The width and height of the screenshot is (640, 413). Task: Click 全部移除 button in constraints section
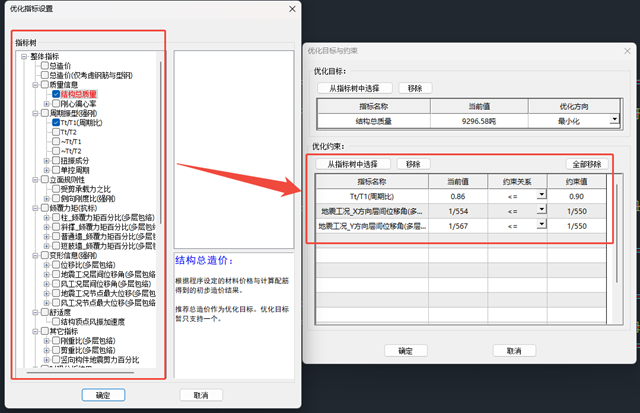[x=587, y=163]
